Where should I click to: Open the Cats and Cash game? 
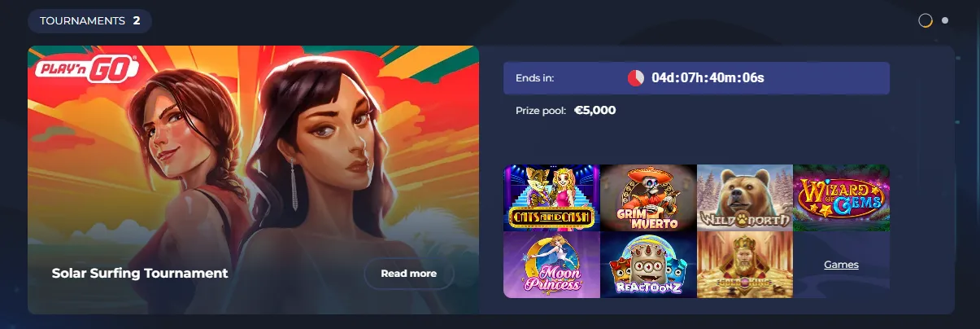[551, 198]
